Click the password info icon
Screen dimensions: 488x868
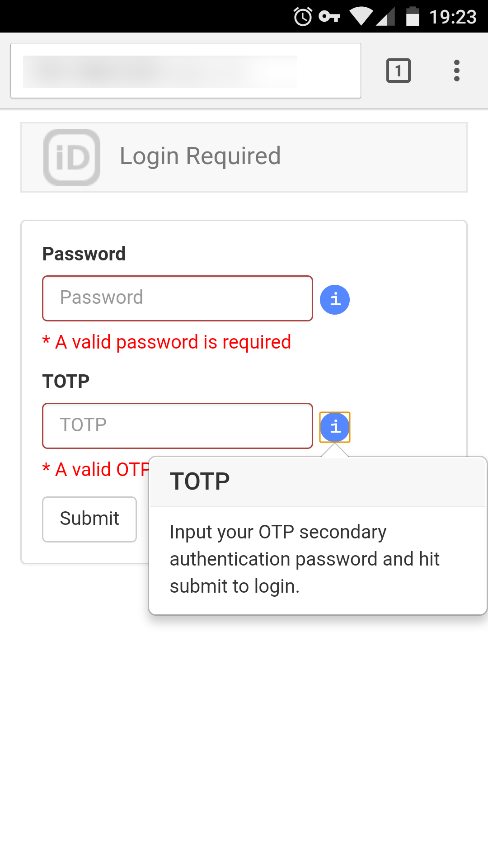335,299
